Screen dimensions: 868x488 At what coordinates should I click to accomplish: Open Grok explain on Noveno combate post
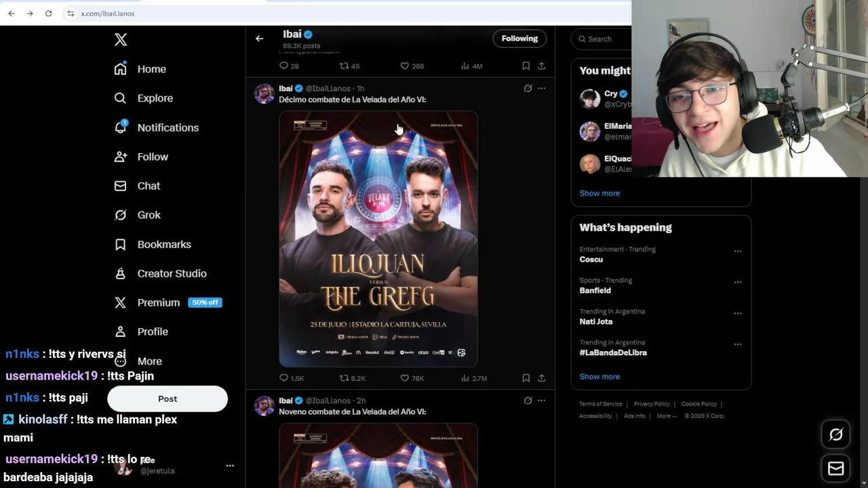(528, 401)
